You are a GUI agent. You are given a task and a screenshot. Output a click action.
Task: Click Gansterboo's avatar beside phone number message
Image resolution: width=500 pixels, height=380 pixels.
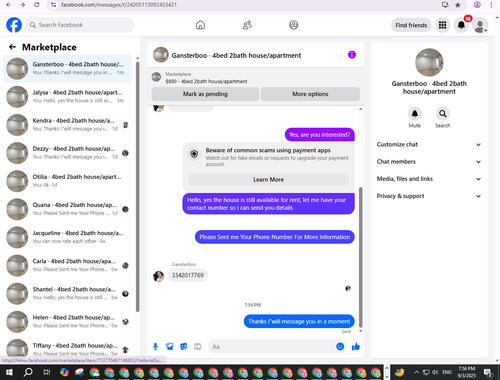[x=158, y=276]
